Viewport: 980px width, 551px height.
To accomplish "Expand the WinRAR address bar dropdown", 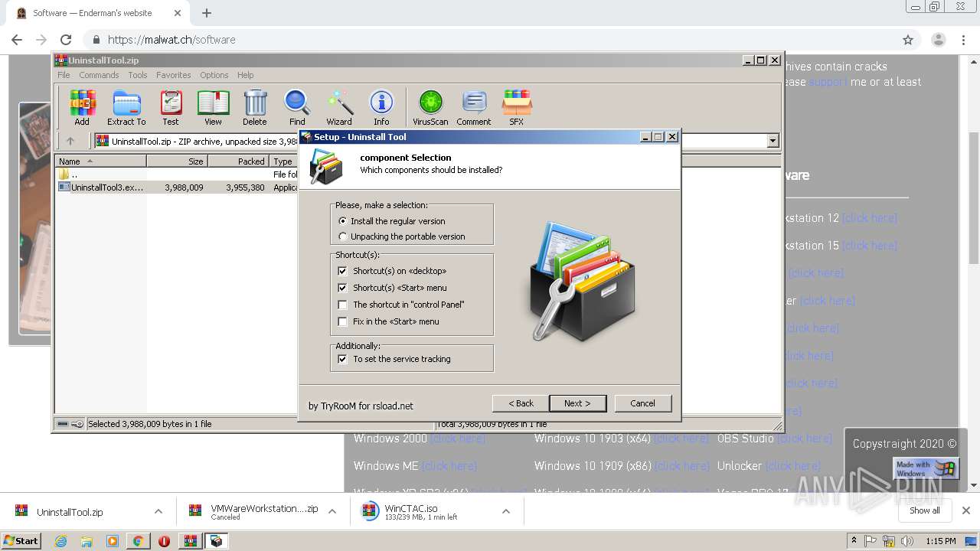I will point(773,141).
